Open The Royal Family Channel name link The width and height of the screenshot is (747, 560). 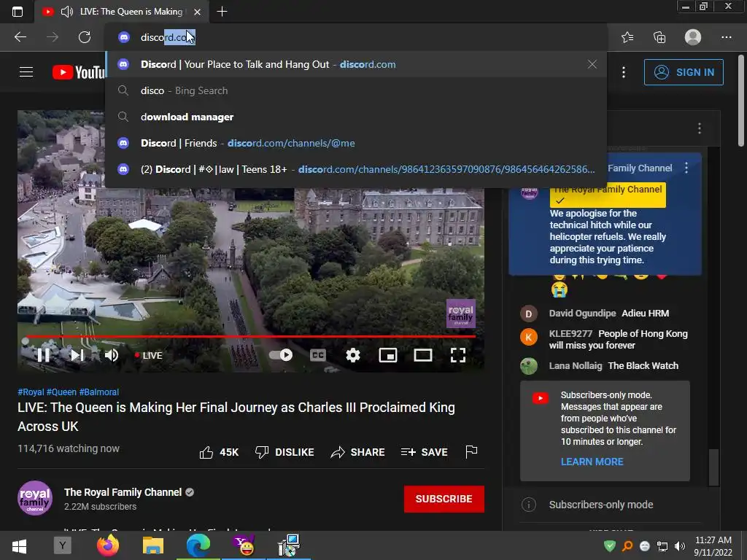pyautogui.click(x=123, y=492)
